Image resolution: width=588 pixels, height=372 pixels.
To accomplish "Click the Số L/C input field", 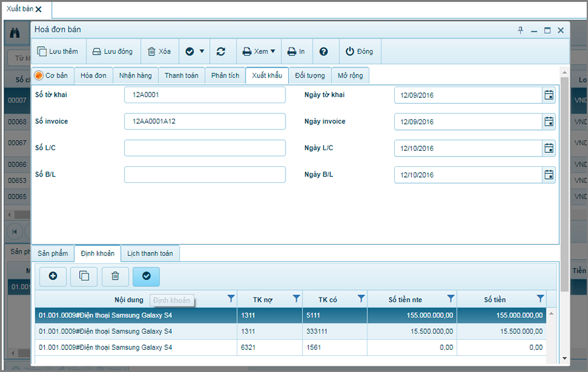I will click(204, 148).
